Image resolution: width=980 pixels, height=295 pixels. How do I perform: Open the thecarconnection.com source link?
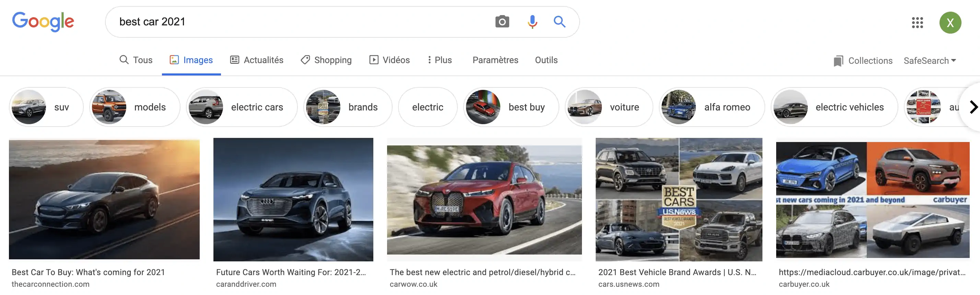click(x=50, y=284)
